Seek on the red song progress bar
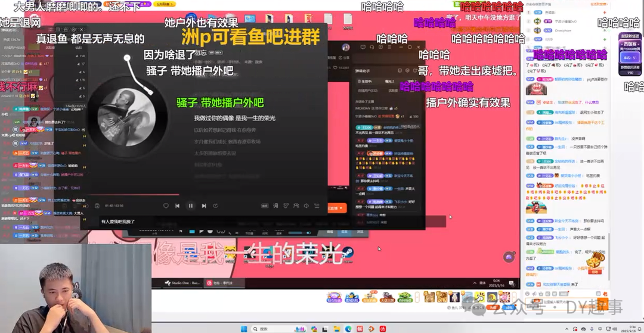The height and width of the screenshot is (333, 644). pos(134,194)
